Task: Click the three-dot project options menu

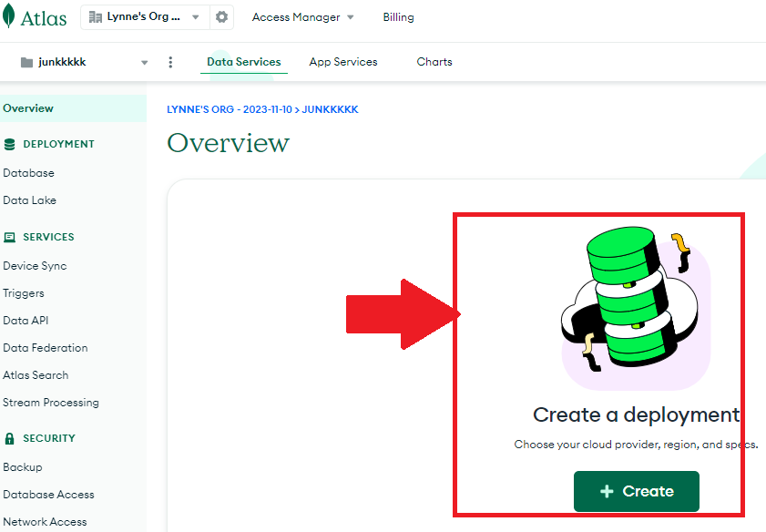Action: click(x=170, y=62)
